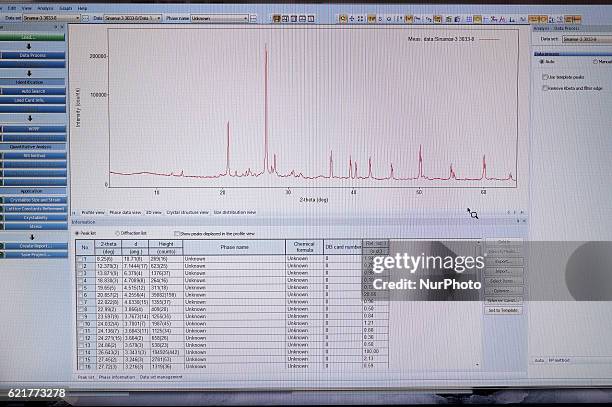Open the Data set combo in right panel
Image resolution: width=612 pixels, height=407 pixels.
coord(587,39)
